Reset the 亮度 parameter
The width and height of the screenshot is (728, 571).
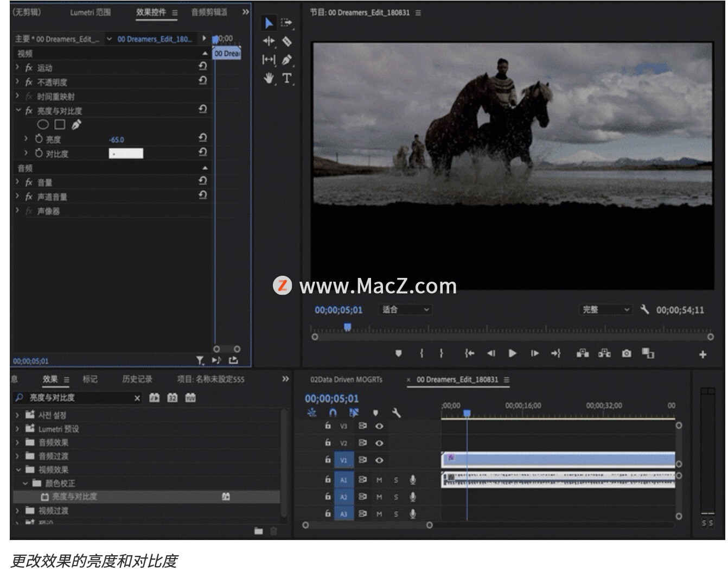tap(202, 138)
